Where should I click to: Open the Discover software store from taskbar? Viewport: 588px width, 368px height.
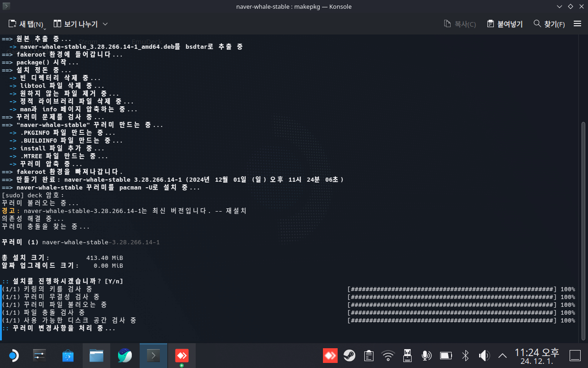[x=68, y=356]
